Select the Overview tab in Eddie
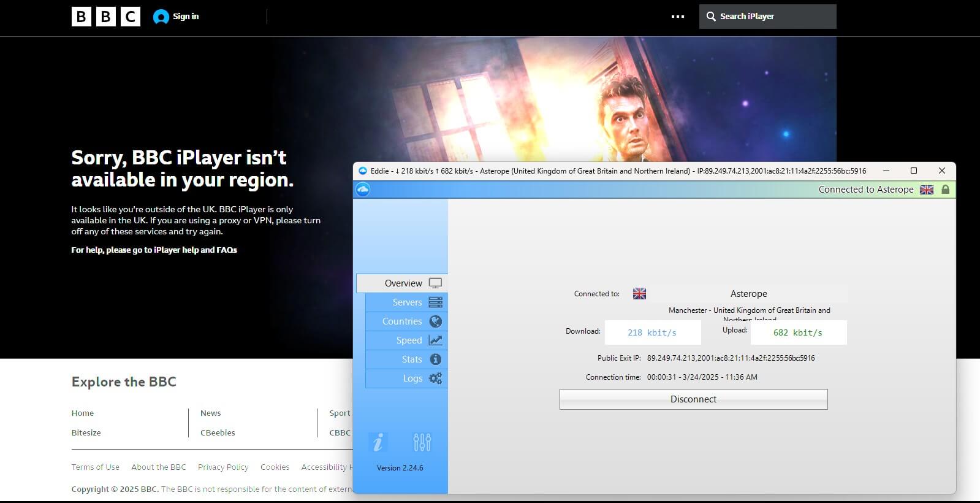This screenshot has width=980, height=503. (x=402, y=283)
